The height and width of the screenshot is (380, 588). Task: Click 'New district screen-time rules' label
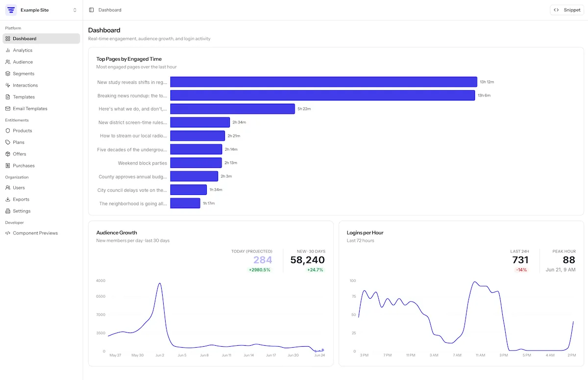[133, 122]
